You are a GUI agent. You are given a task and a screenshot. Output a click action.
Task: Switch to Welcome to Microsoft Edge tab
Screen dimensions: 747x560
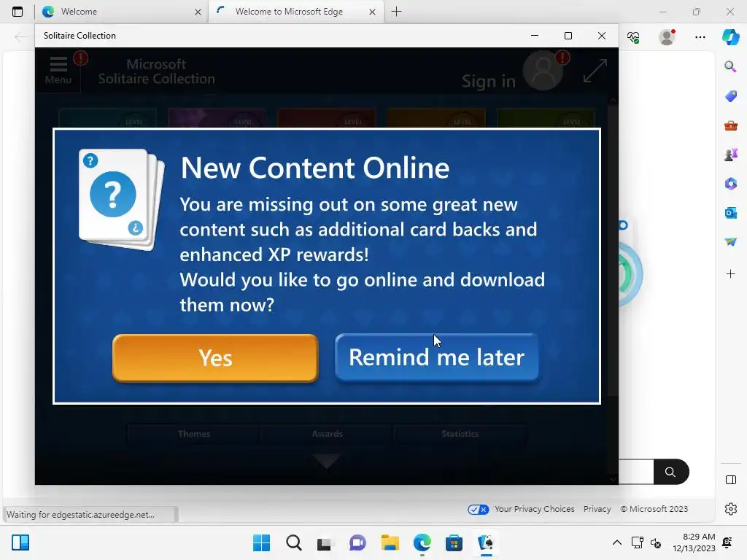295,12
